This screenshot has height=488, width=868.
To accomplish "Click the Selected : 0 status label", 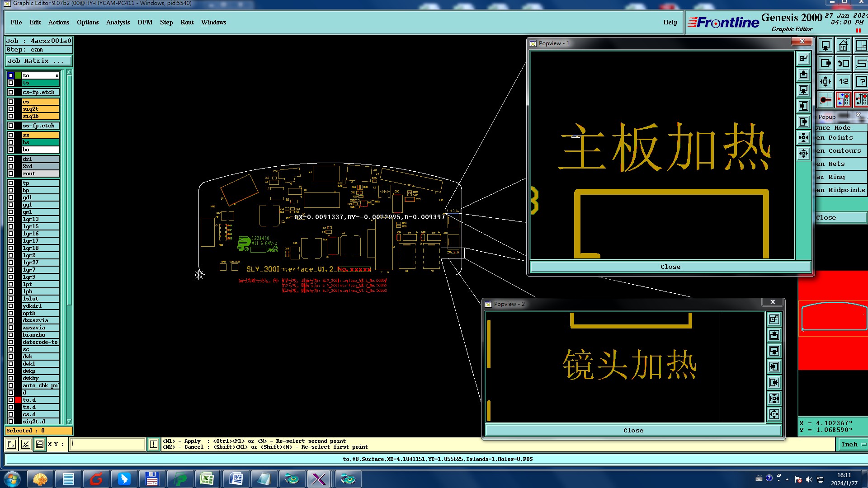I will click(38, 431).
